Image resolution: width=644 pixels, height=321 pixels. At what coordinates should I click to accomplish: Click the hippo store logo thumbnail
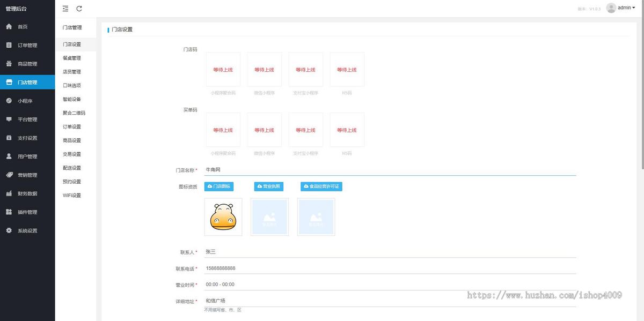click(223, 217)
